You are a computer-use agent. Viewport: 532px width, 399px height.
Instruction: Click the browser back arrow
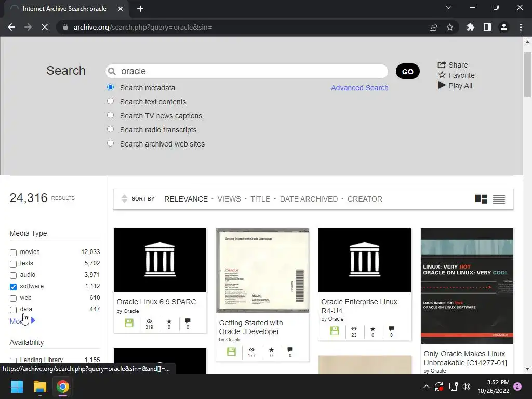pos(11,27)
